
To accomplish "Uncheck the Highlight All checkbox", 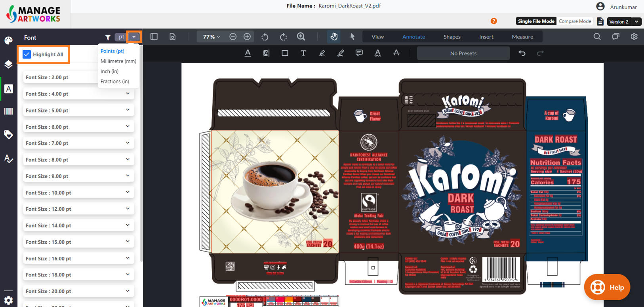I will click(27, 54).
